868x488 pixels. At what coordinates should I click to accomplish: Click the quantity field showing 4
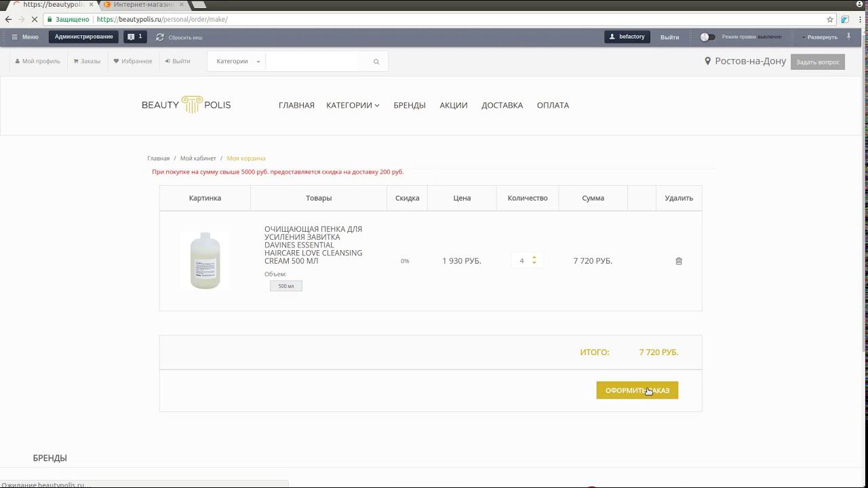(x=522, y=261)
